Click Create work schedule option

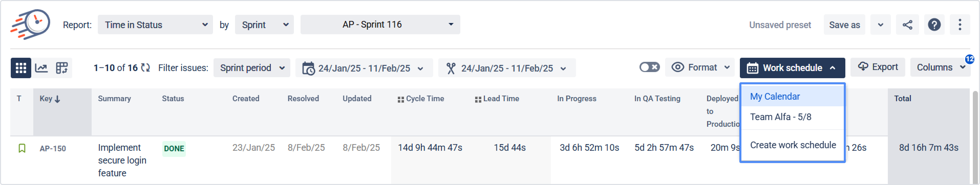[793, 145]
